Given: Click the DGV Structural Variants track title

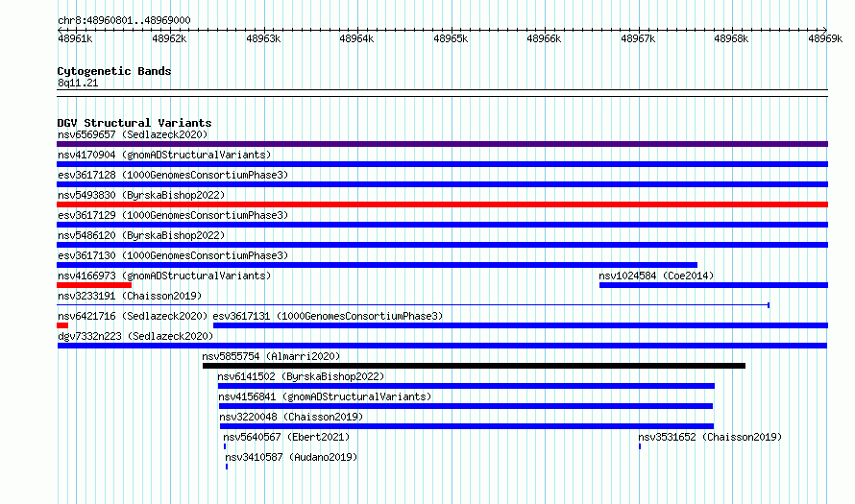Looking at the screenshot, I should coord(134,123).
